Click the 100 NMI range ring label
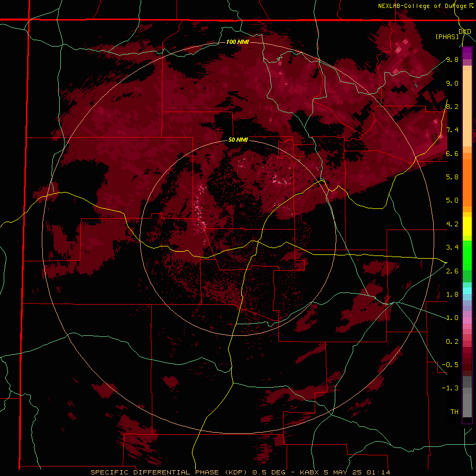The height and width of the screenshot is (476, 476). tap(237, 42)
